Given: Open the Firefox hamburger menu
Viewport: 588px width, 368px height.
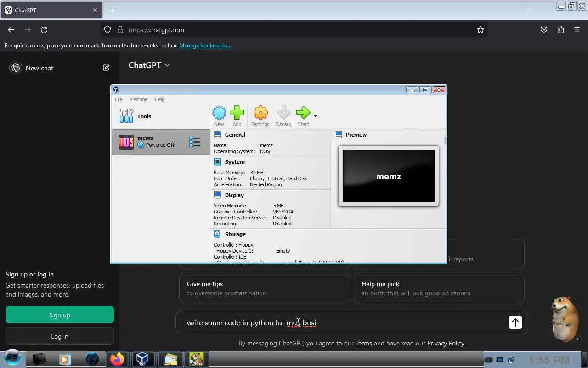Looking at the screenshot, I should pos(577,29).
